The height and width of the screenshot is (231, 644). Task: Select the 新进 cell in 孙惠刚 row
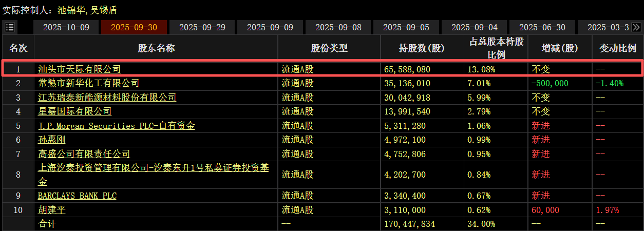pos(541,140)
